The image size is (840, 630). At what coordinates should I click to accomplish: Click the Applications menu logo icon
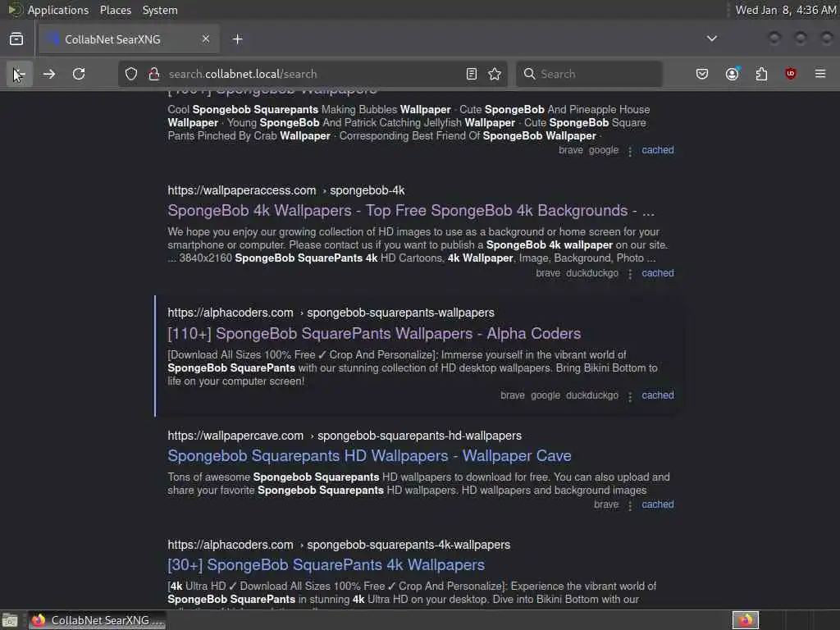[x=15, y=10]
